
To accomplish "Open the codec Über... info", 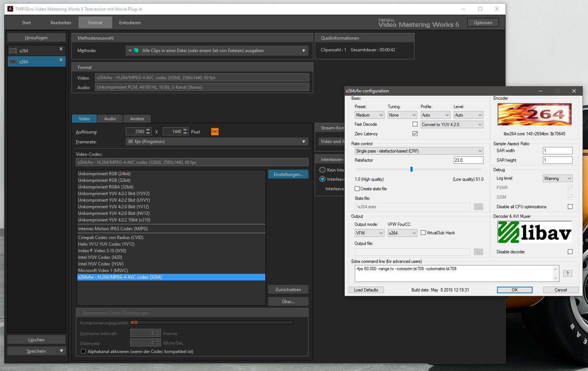I will [288, 302].
